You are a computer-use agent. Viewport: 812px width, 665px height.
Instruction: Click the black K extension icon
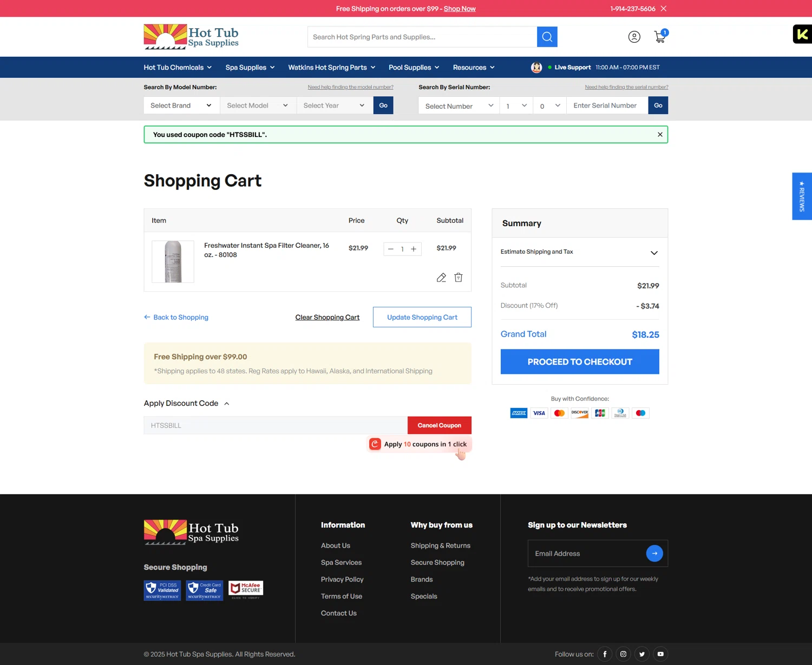[802, 34]
